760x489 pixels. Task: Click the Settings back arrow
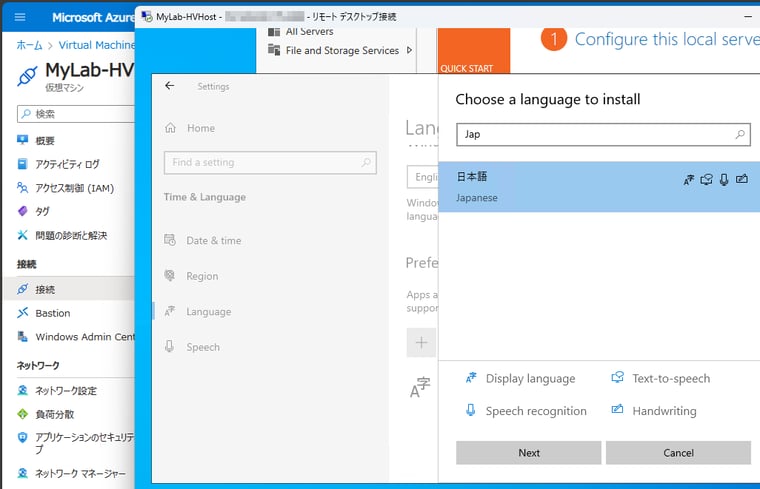tap(169, 86)
